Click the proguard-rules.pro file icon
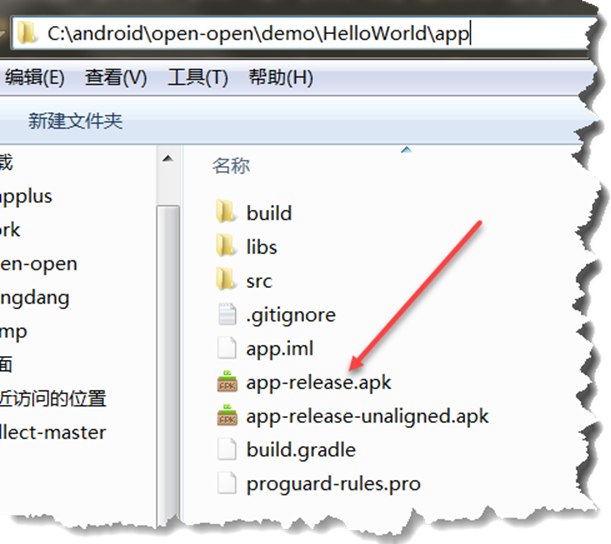Screen dimensions: 611x544 [227, 483]
